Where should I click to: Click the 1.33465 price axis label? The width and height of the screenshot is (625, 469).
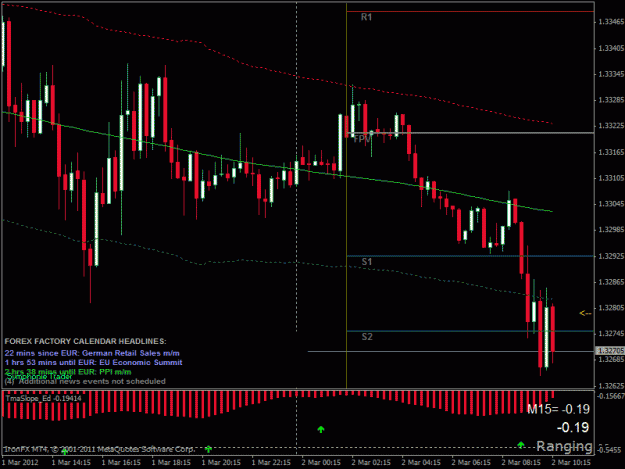(x=611, y=22)
